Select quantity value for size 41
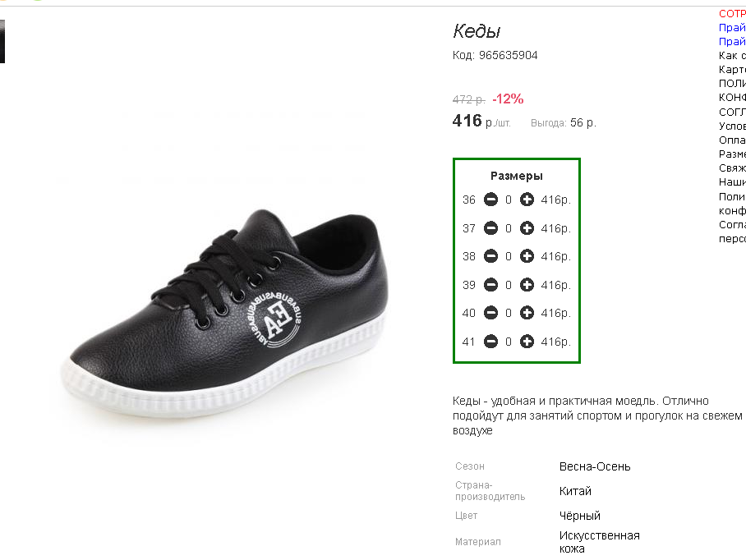The height and width of the screenshot is (560, 746). (509, 342)
